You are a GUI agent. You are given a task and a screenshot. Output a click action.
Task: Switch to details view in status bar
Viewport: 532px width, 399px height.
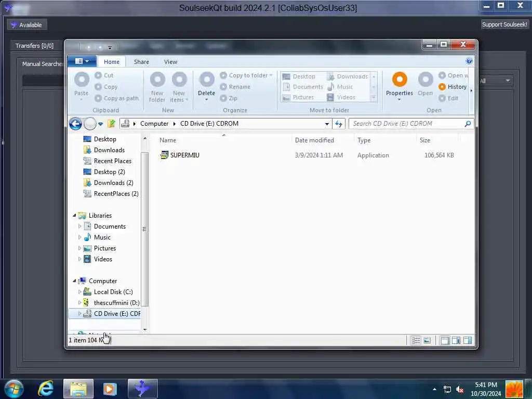(416, 340)
